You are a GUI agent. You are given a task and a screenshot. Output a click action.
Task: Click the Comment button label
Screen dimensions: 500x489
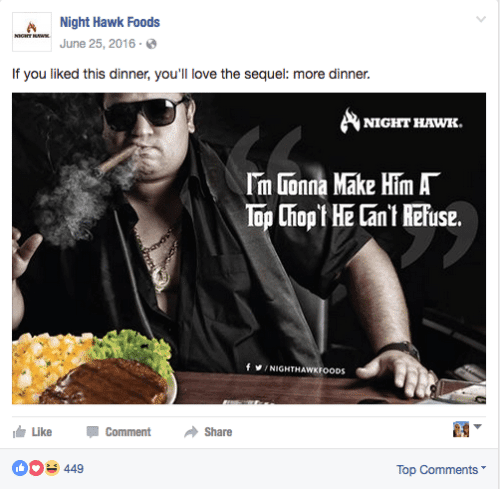coord(128,432)
